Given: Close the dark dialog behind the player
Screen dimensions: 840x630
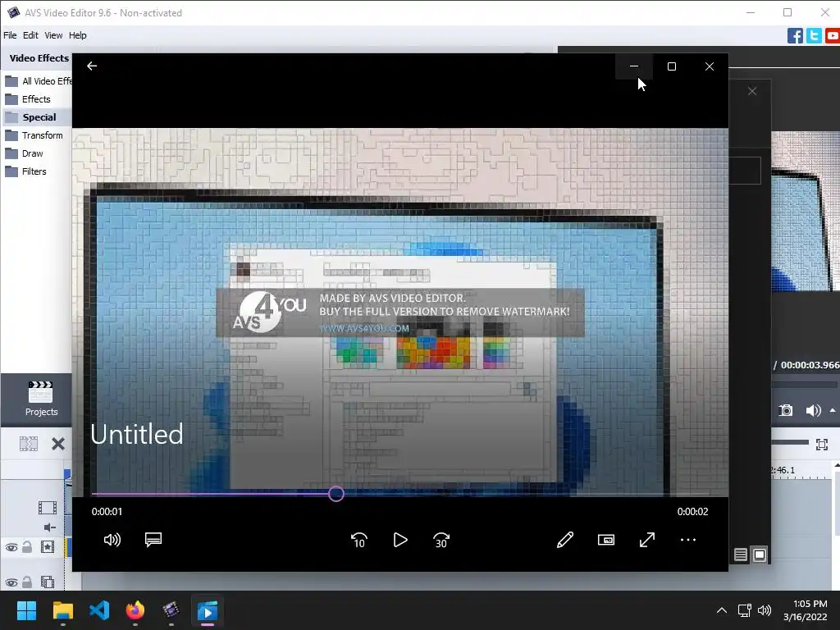Looking at the screenshot, I should (752, 91).
